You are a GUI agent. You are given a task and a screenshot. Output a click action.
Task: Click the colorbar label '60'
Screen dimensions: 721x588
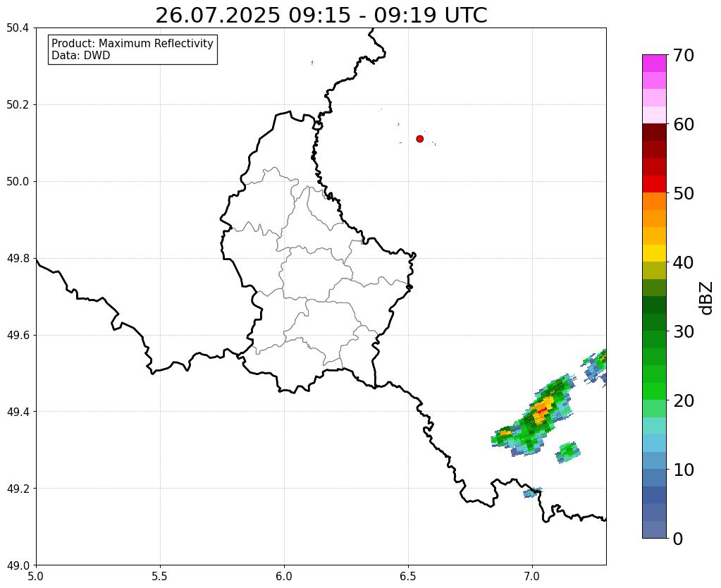click(x=684, y=124)
